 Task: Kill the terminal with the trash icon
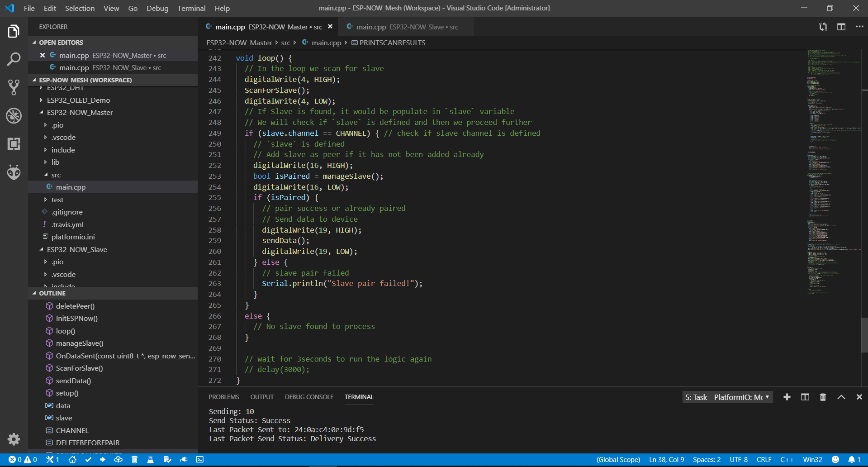823,397
